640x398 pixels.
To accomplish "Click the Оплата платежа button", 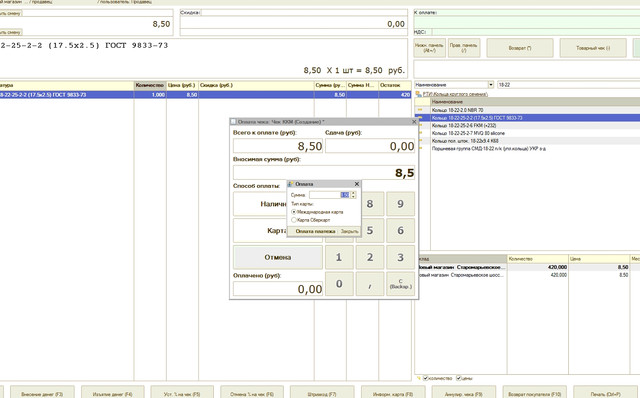I will coord(315,231).
